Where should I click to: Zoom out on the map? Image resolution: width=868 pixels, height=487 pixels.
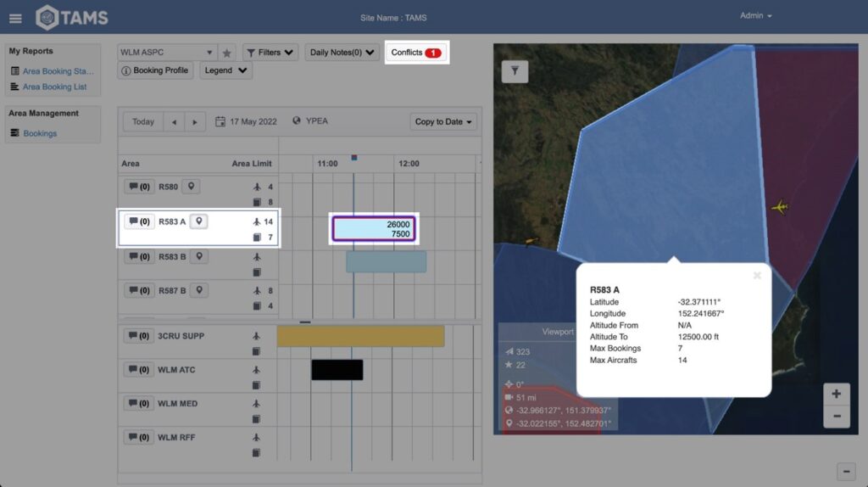[x=836, y=416]
